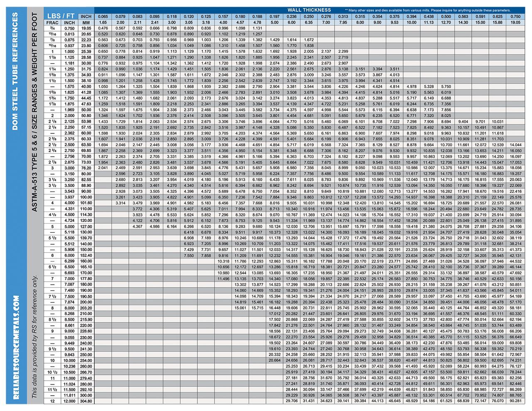Click the 11 1/2 fraction row label

pyautogui.click(x=53, y=390)
